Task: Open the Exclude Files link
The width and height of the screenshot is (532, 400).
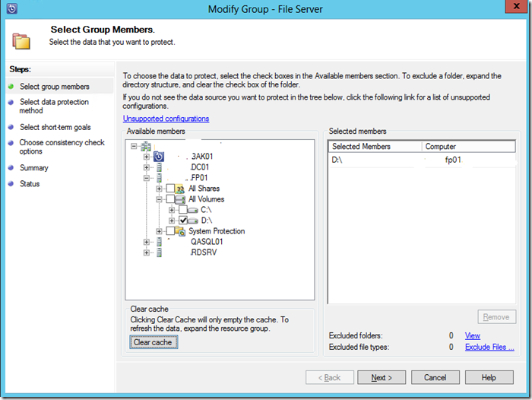Action: pos(489,347)
